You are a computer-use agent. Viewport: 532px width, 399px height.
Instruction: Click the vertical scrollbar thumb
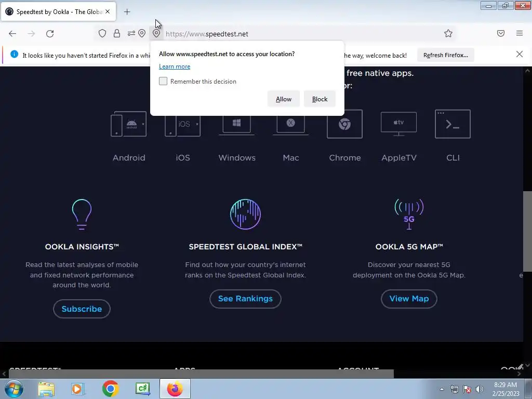[527, 231]
